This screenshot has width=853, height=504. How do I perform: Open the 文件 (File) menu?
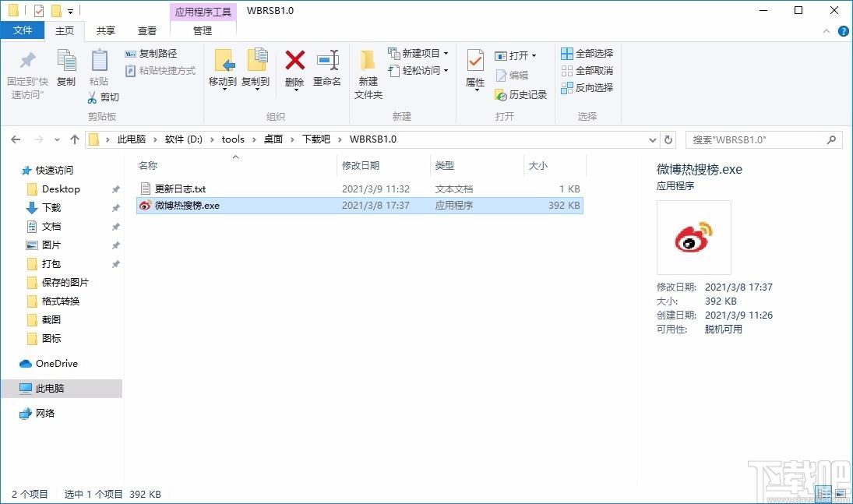click(x=23, y=30)
